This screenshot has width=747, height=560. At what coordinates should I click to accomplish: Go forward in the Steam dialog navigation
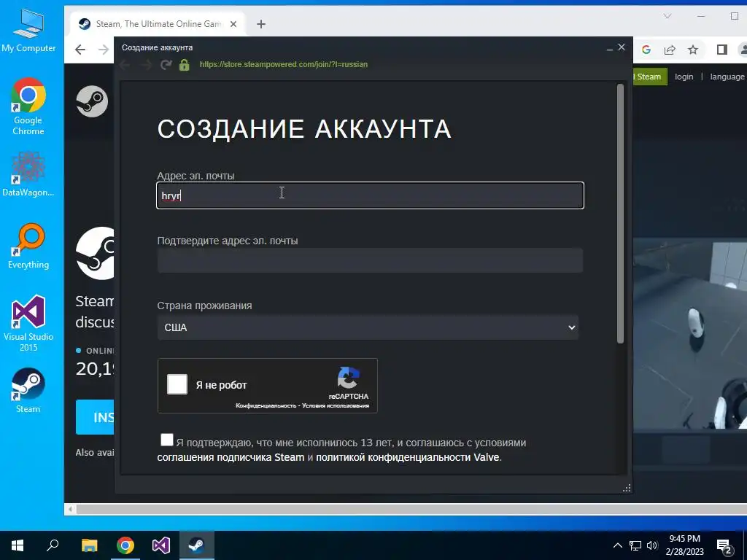146,64
